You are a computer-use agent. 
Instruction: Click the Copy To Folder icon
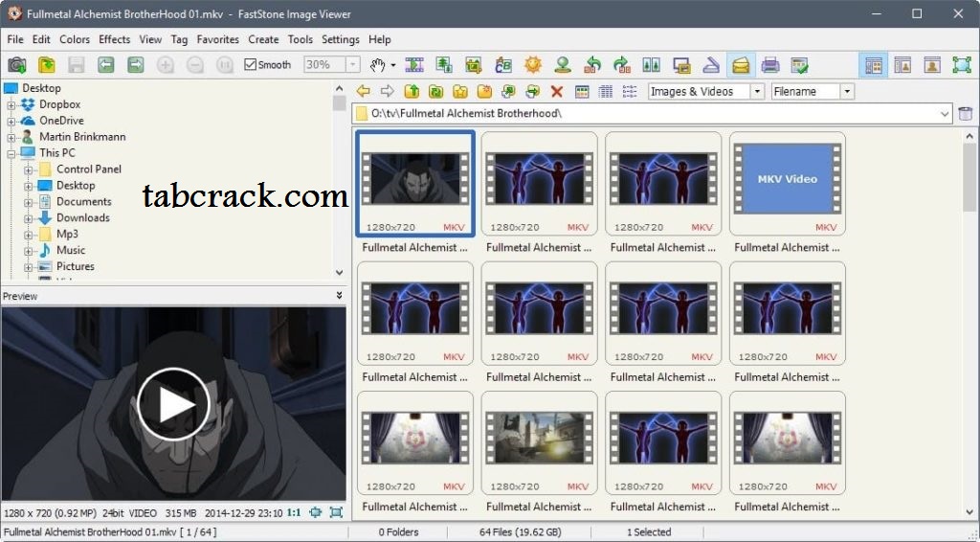pyautogui.click(x=508, y=91)
